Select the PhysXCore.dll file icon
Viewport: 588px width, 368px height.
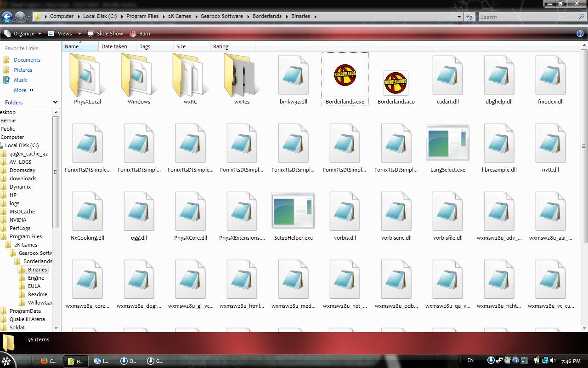pyautogui.click(x=190, y=212)
